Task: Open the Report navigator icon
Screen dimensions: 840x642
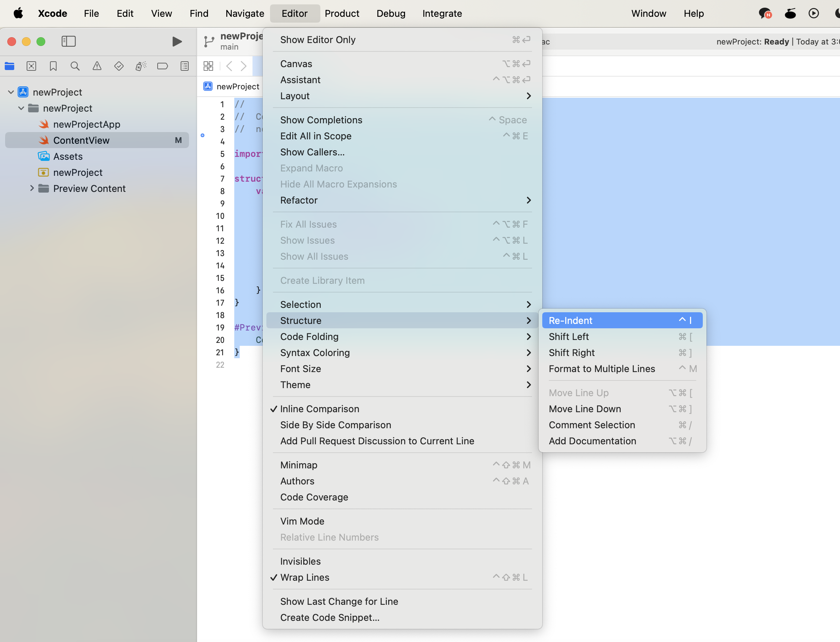Action: pyautogui.click(x=185, y=66)
